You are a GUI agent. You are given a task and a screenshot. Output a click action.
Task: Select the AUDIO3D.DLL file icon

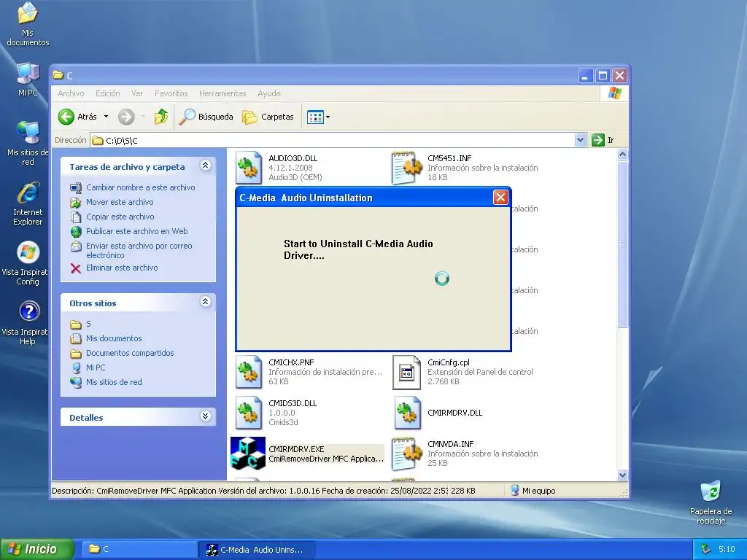tap(248, 168)
